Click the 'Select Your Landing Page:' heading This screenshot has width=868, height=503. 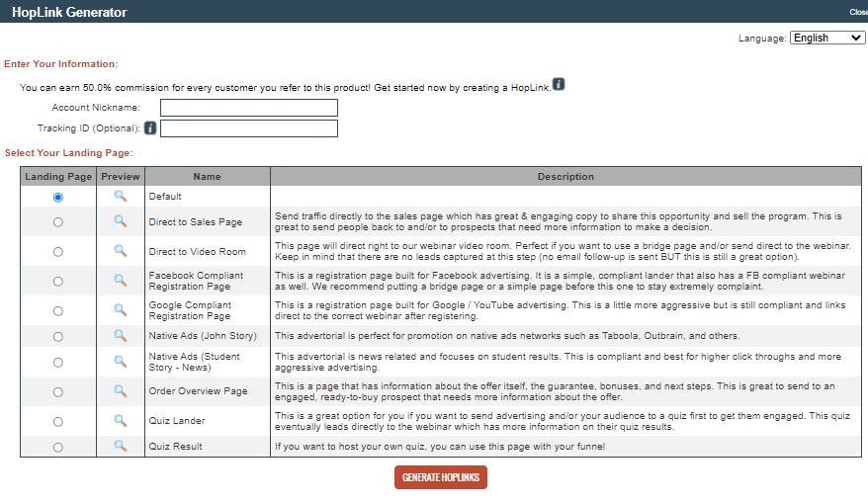tap(68, 153)
